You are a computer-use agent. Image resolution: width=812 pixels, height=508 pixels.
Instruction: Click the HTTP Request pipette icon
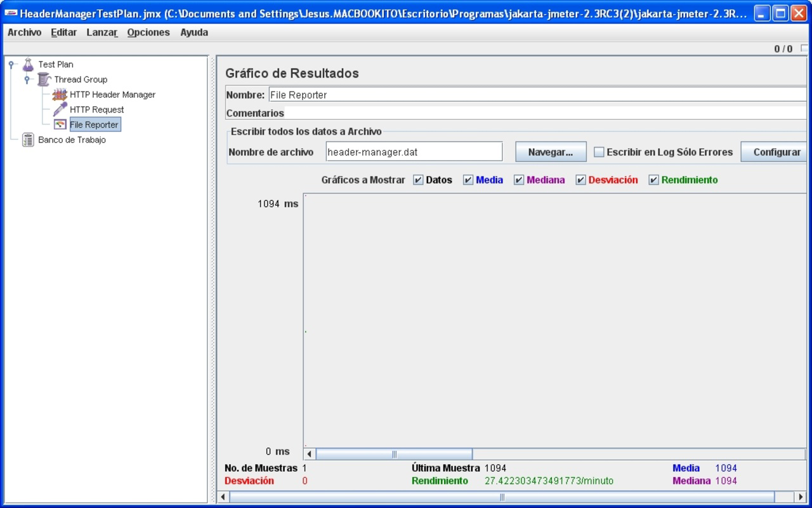point(60,109)
